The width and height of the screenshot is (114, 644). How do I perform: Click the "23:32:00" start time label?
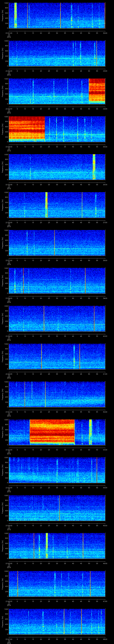click(9, 71)
